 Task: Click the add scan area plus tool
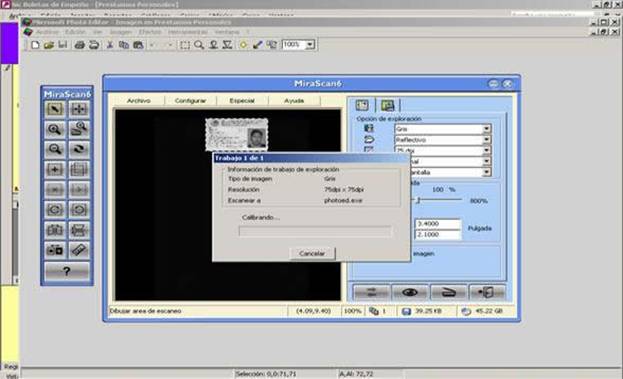pyautogui.click(x=55, y=170)
